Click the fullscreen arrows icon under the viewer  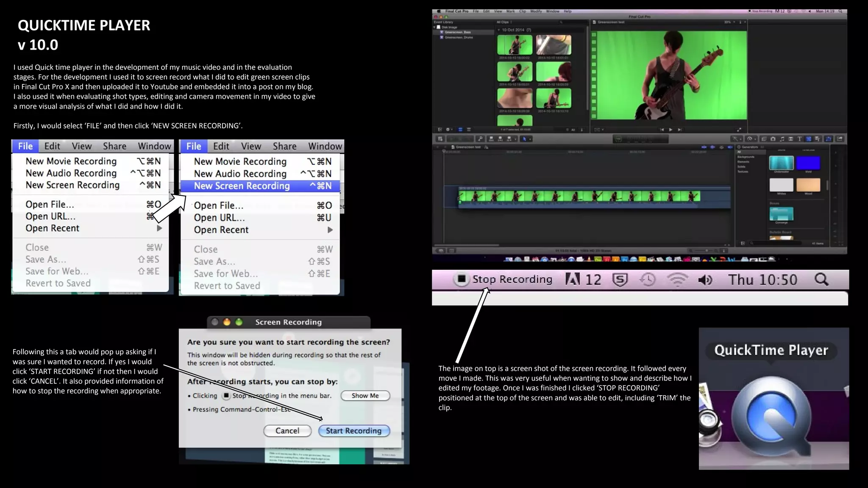(x=739, y=130)
